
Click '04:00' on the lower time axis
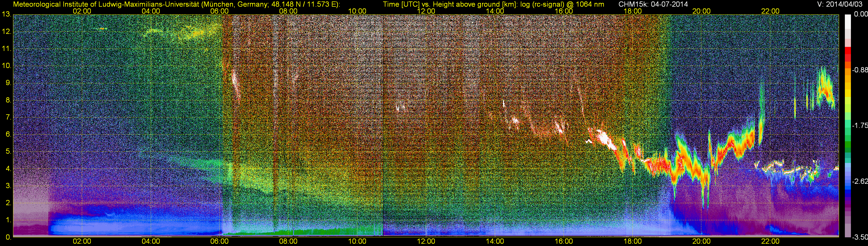point(151,241)
